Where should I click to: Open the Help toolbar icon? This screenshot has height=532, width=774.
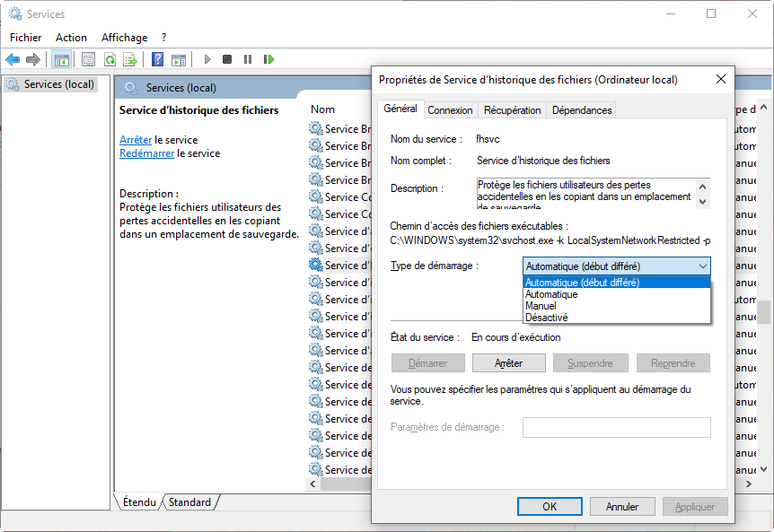coord(157,59)
